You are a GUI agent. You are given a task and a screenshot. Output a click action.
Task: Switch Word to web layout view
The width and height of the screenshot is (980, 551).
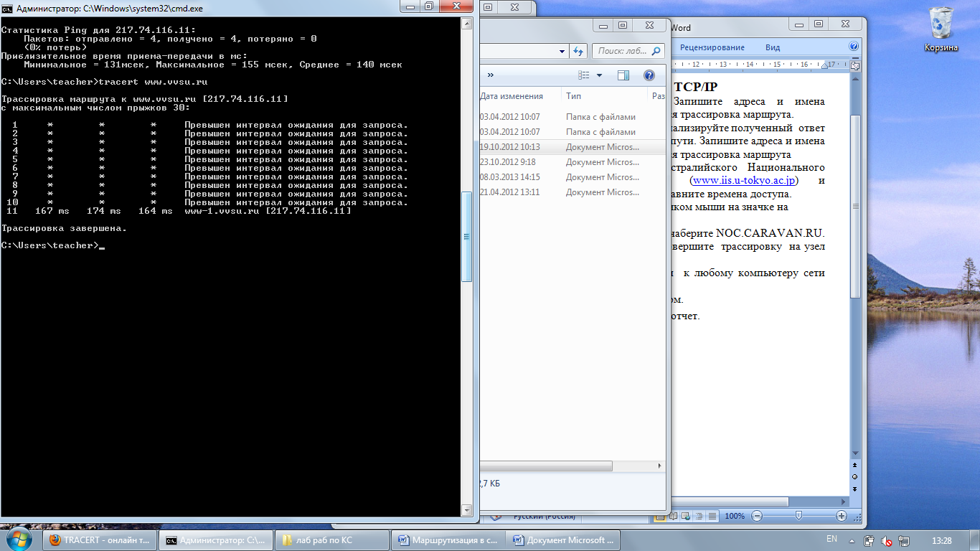point(686,516)
